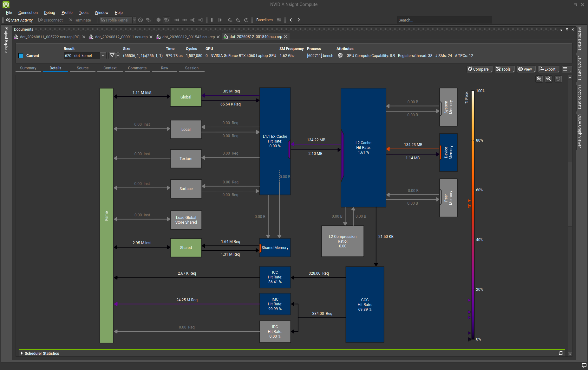Open the Connection menu

pyautogui.click(x=28, y=13)
